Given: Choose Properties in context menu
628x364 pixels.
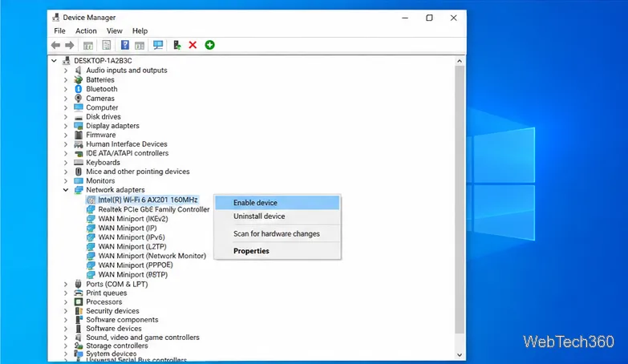Looking at the screenshot, I should coord(278,251).
